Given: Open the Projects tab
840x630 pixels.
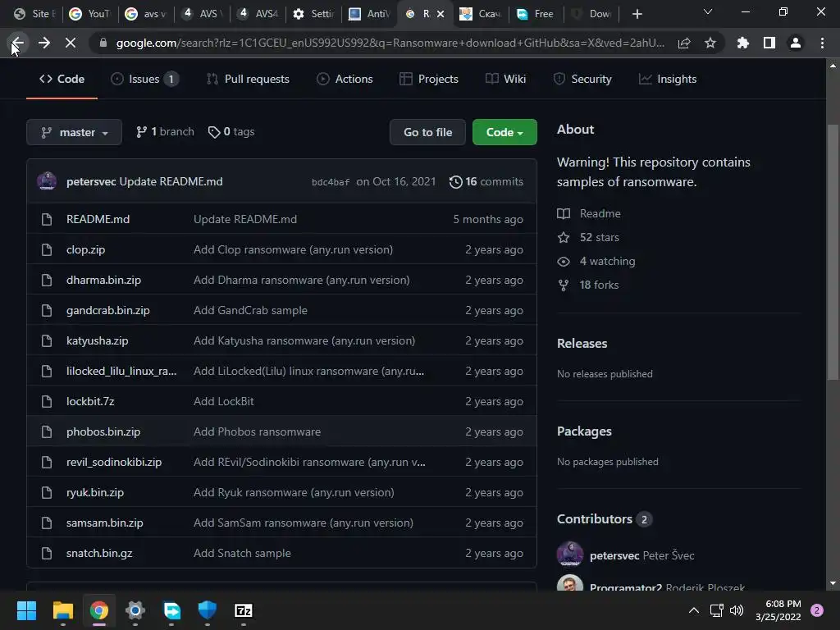Looking at the screenshot, I should (429, 80).
